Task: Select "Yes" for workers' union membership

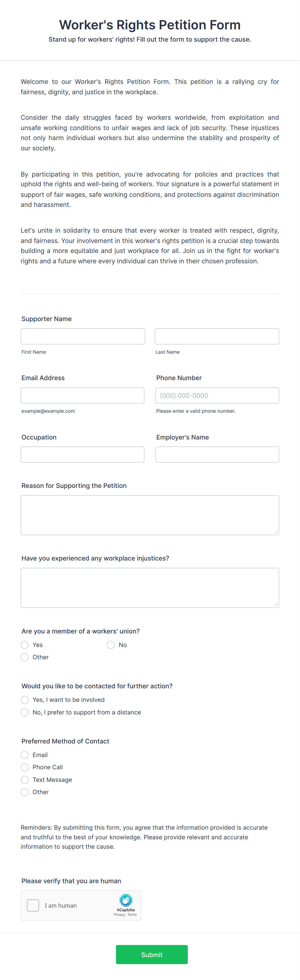Action: [x=24, y=645]
